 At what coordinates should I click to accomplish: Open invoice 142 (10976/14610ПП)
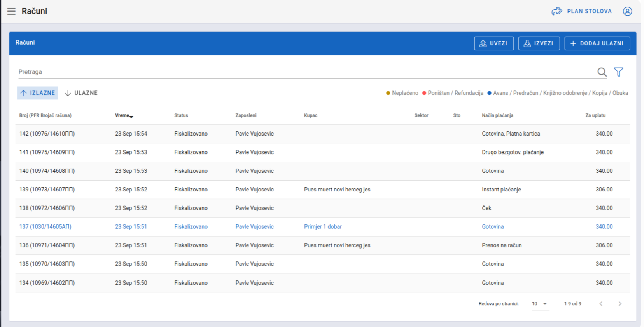pos(323,134)
